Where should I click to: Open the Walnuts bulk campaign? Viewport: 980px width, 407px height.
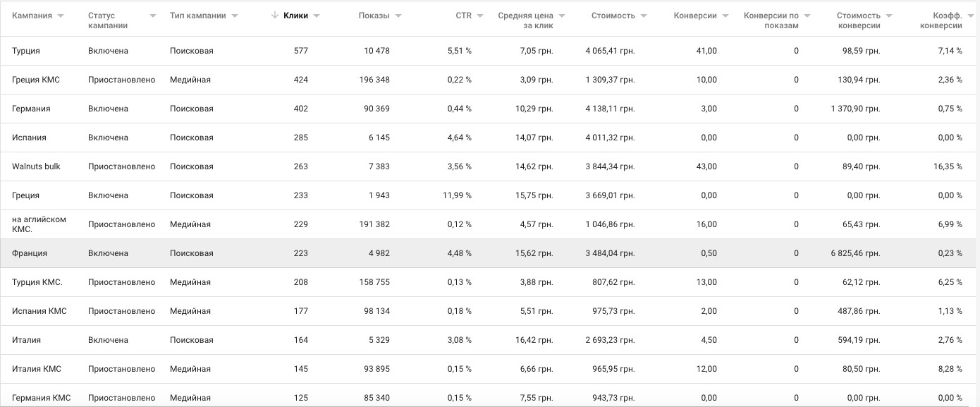click(36, 166)
